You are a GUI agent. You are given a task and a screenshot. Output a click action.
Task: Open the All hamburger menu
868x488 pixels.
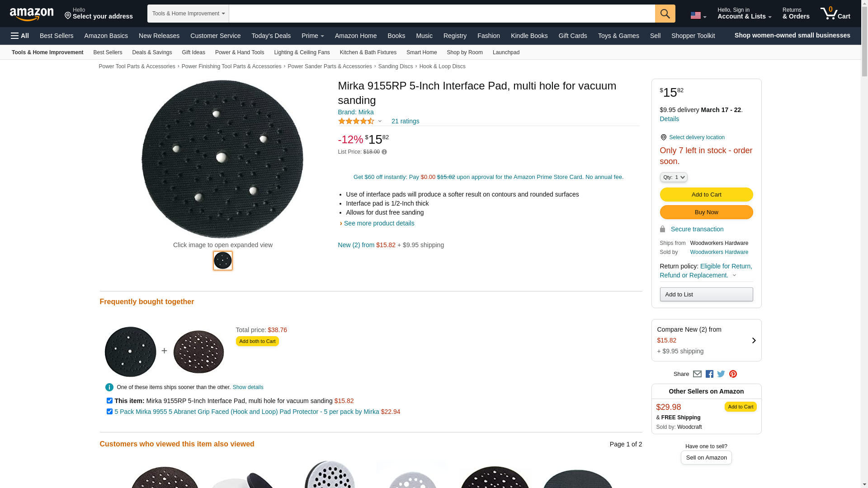point(20,36)
